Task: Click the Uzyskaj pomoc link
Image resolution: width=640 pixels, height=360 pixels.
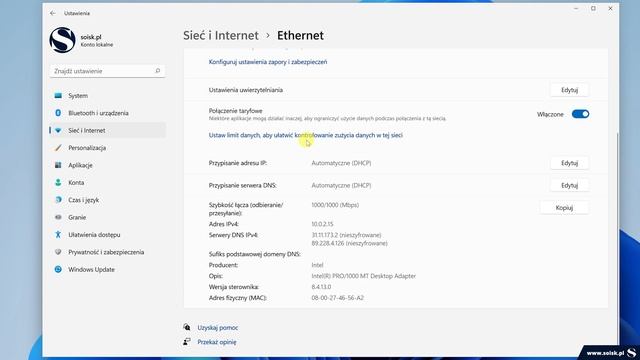Action: point(218,328)
